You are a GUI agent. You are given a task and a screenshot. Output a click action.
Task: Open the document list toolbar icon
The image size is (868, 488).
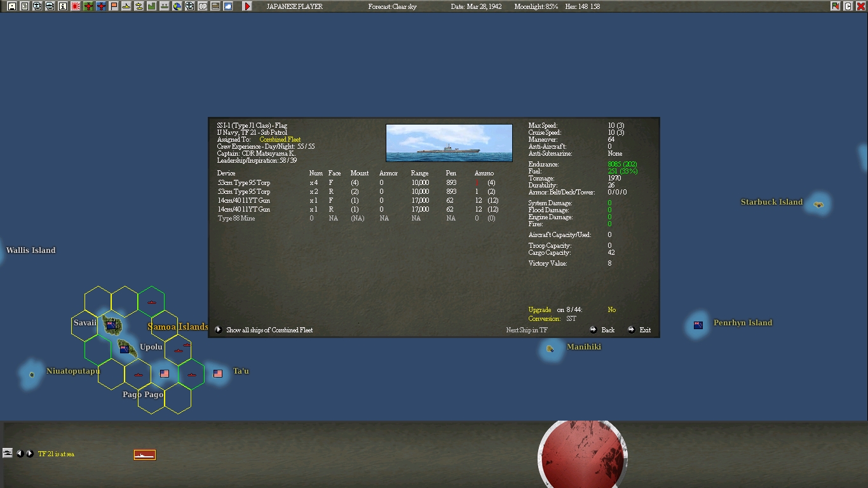(x=24, y=6)
